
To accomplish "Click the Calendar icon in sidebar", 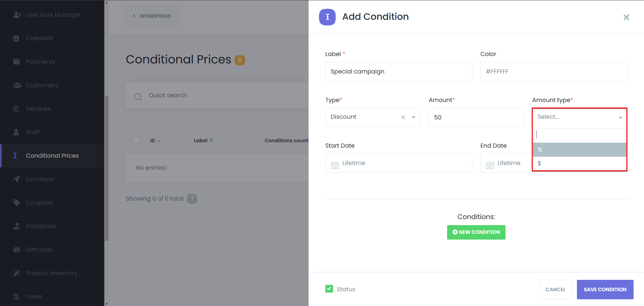I will [16, 38].
